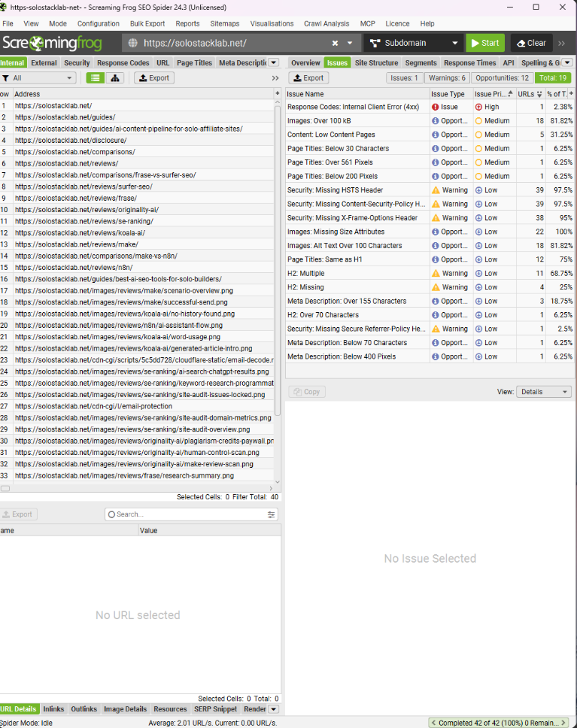This screenshot has height=728, width=577.
Task: Click the Clear button
Action: click(x=531, y=43)
